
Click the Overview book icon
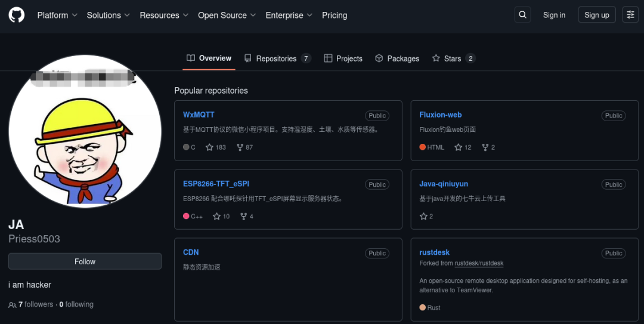(x=191, y=58)
